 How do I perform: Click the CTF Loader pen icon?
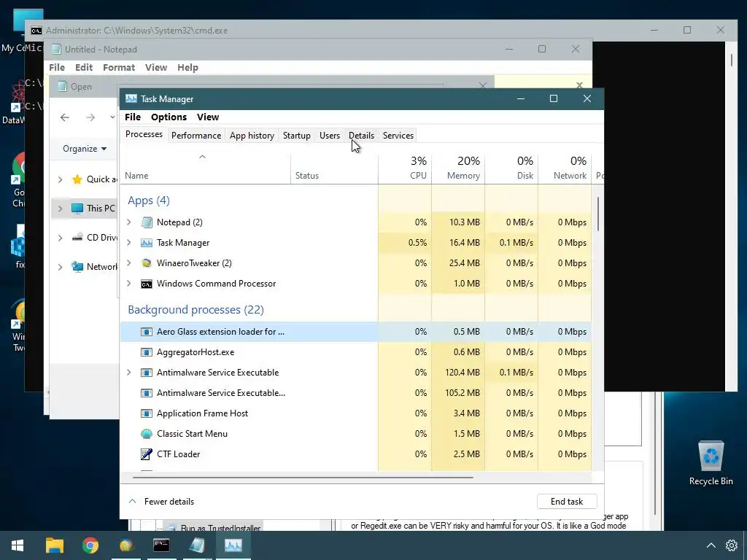pos(147,454)
